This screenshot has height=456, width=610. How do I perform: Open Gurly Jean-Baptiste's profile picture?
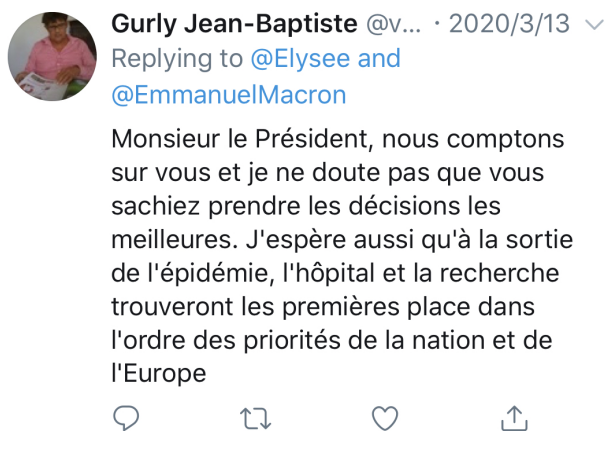[x=52, y=57]
